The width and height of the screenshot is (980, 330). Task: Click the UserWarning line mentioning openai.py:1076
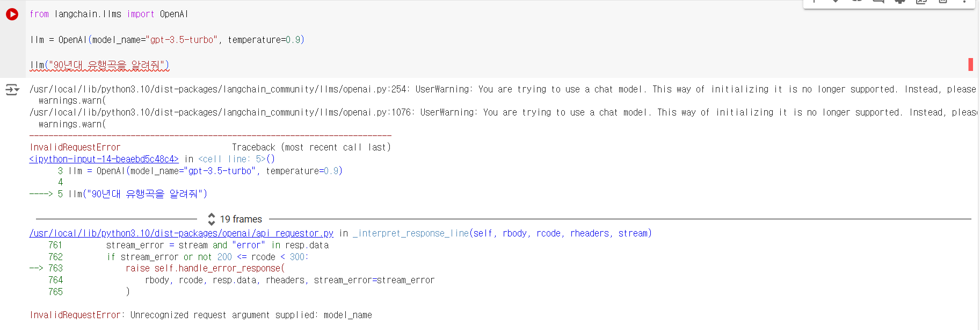pyautogui.click(x=503, y=112)
